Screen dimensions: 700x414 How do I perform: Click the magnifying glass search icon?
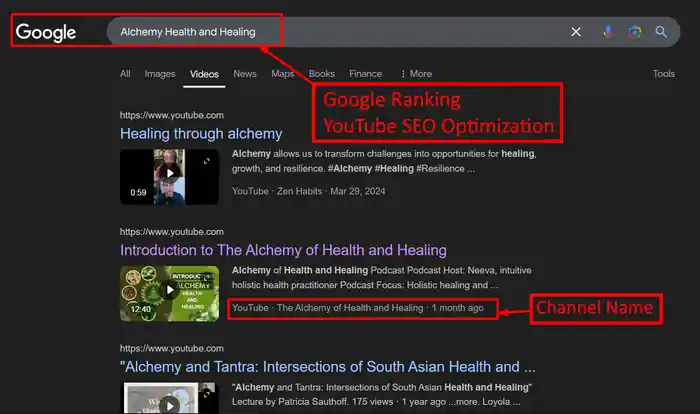click(x=661, y=32)
